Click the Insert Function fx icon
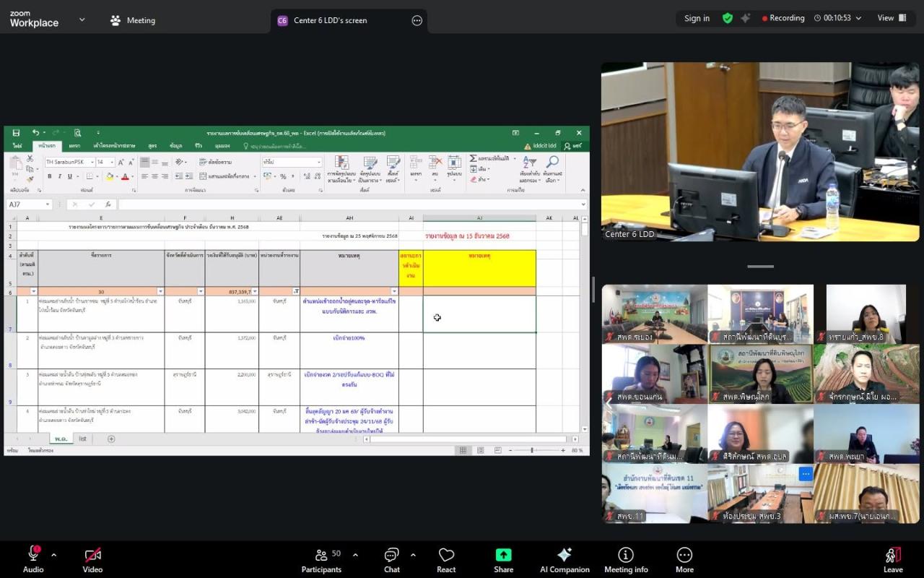 pyautogui.click(x=108, y=204)
